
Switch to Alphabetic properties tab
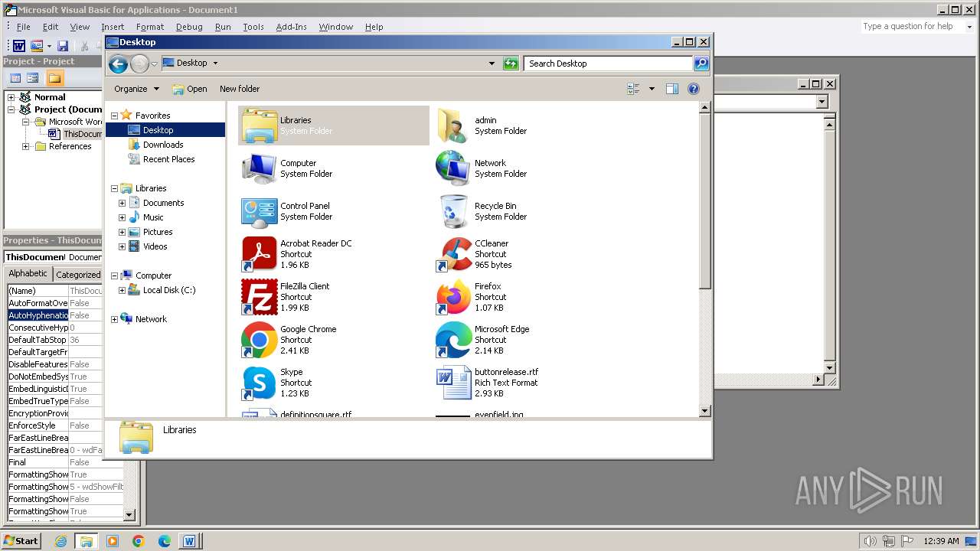pyautogui.click(x=28, y=274)
